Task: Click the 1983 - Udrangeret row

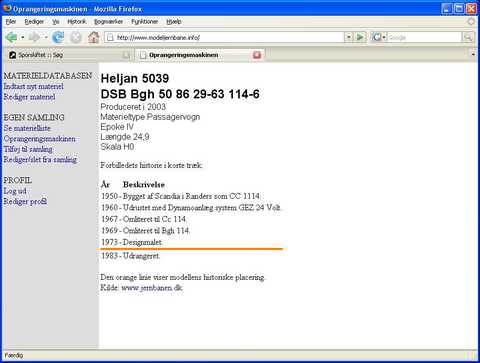Action: tap(130, 256)
